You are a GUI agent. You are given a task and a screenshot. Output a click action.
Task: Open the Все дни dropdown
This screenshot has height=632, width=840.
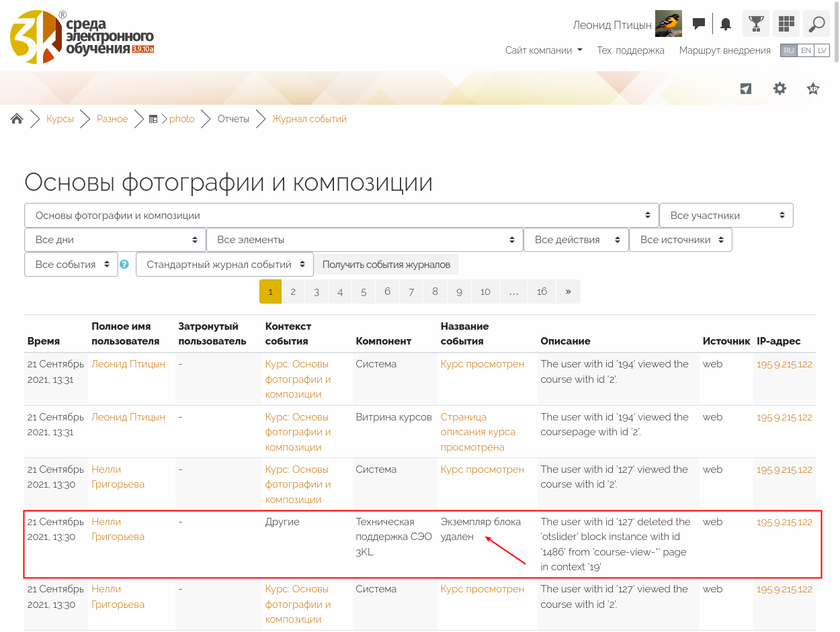[x=115, y=240]
